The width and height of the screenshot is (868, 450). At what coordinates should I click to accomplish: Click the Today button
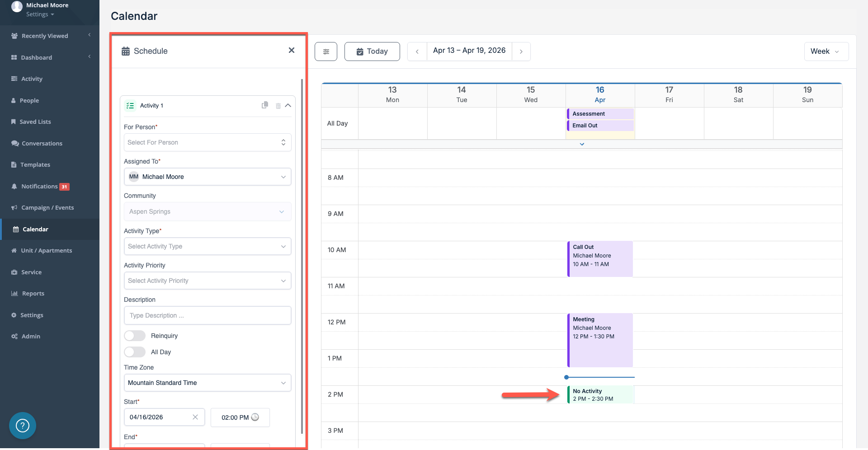372,52
